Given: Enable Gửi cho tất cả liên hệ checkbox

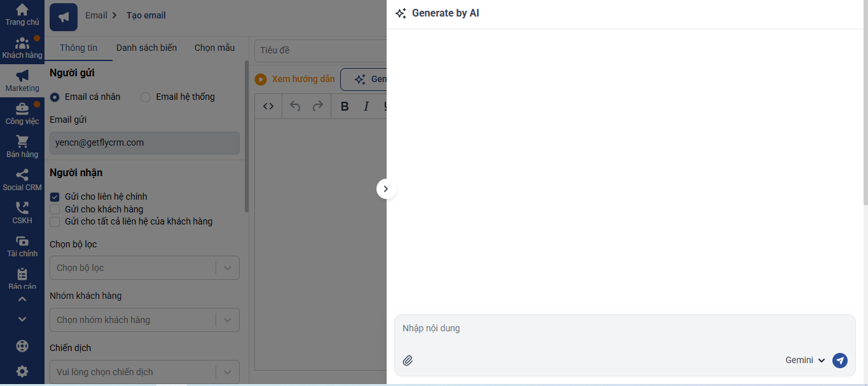Looking at the screenshot, I should [x=55, y=222].
